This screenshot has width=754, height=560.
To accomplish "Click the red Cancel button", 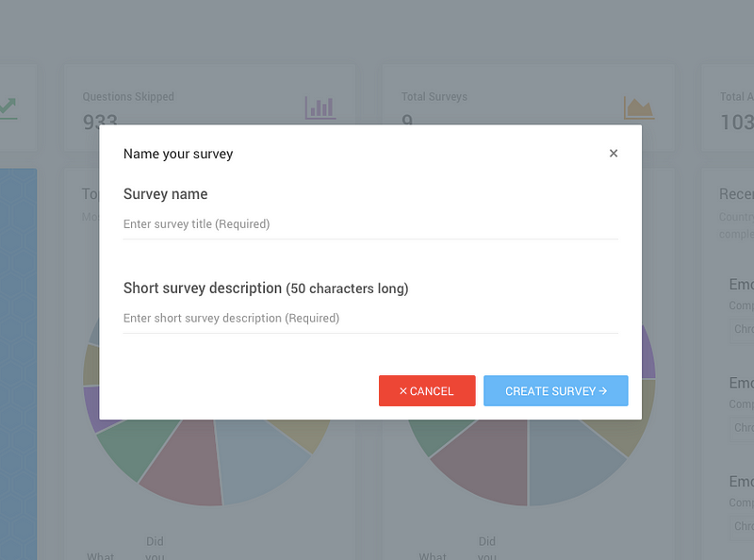I will [x=427, y=390].
